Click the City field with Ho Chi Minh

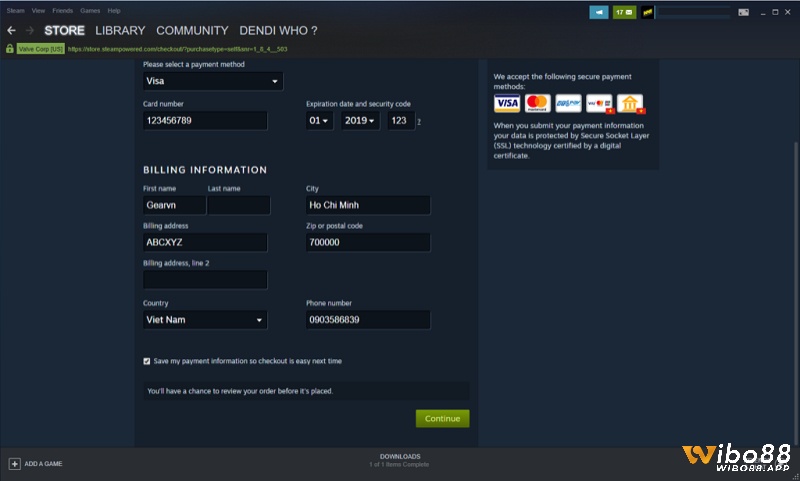(x=368, y=205)
